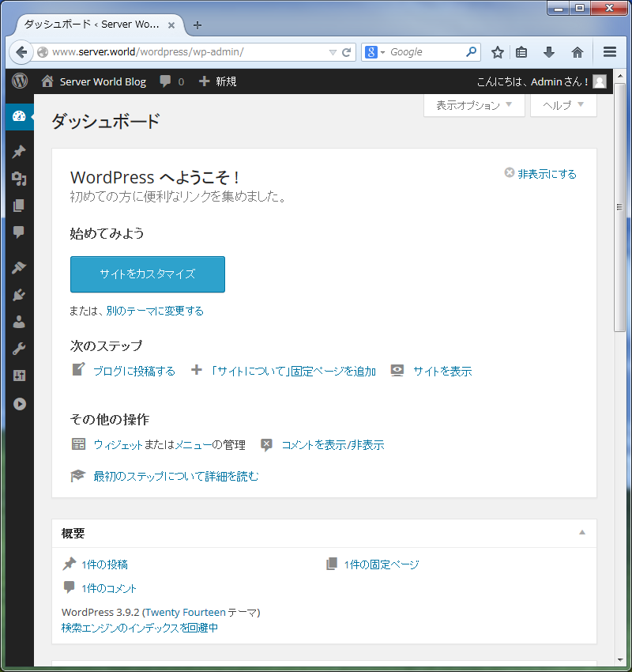Open the 新規 new content menu
This screenshot has height=672, width=632.
(x=217, y=81)
